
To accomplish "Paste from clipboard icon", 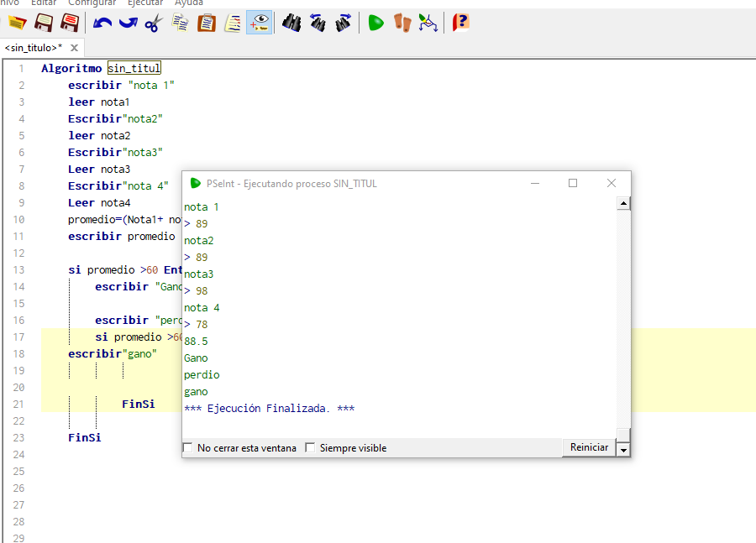I will pyautogui.click(x=206, y=23).
